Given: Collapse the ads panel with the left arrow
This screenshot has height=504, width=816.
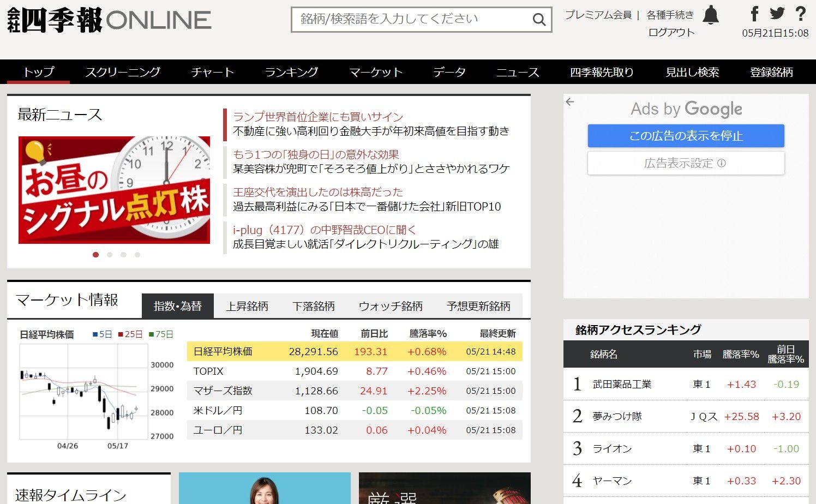Looking at the screenshot, I should pyautogui.click(x=570, y=102).
